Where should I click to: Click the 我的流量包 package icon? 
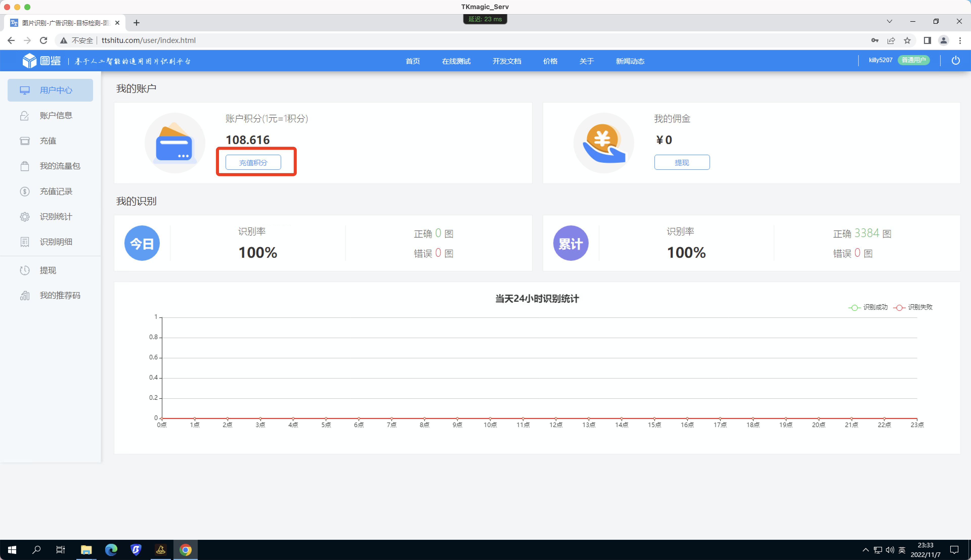(x=24, y=166)
